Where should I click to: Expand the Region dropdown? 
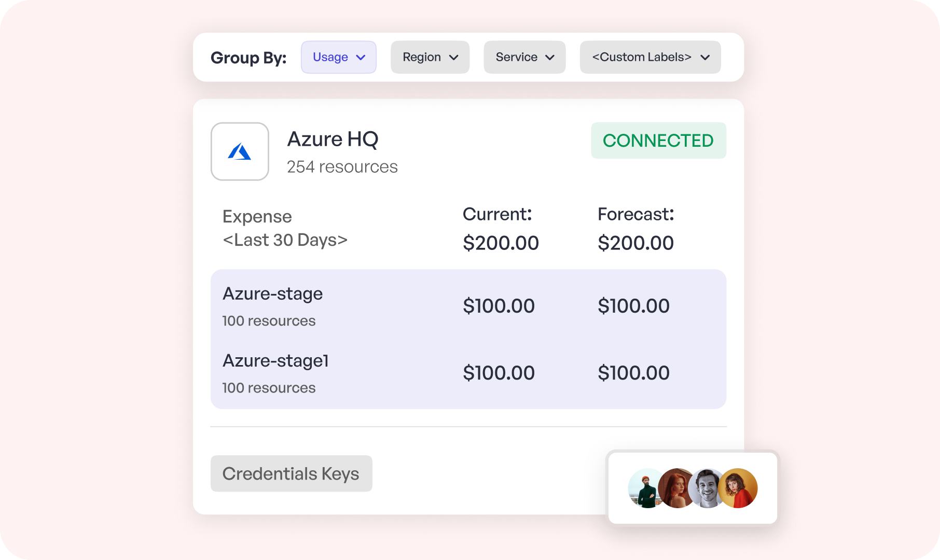pos(430,57)
